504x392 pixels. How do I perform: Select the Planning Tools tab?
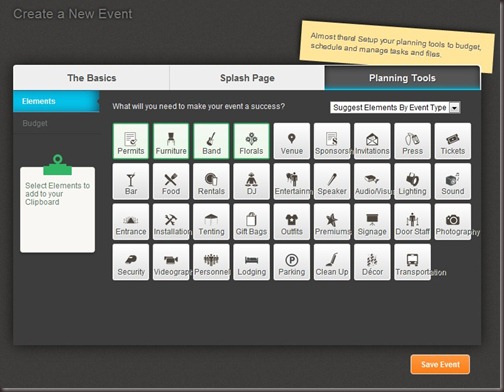[402, 78]
